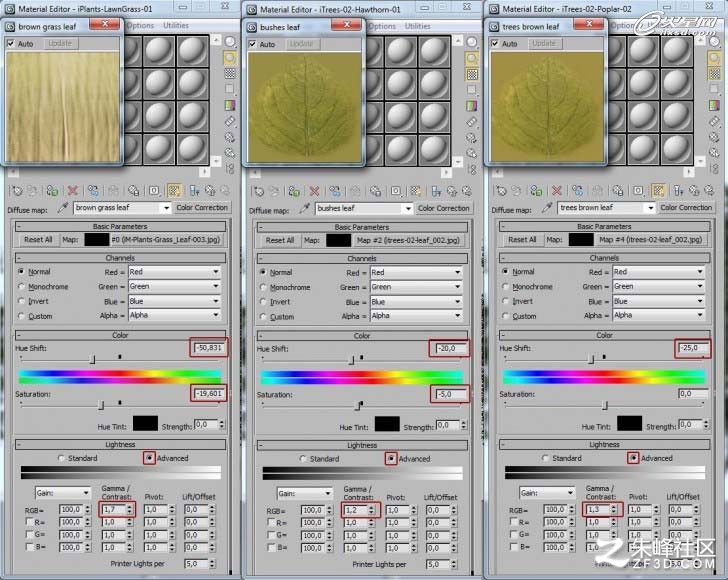
Task: Select Invert channel in Hawthorn editor
Action: pyautogui.click(x=263, y=302)
